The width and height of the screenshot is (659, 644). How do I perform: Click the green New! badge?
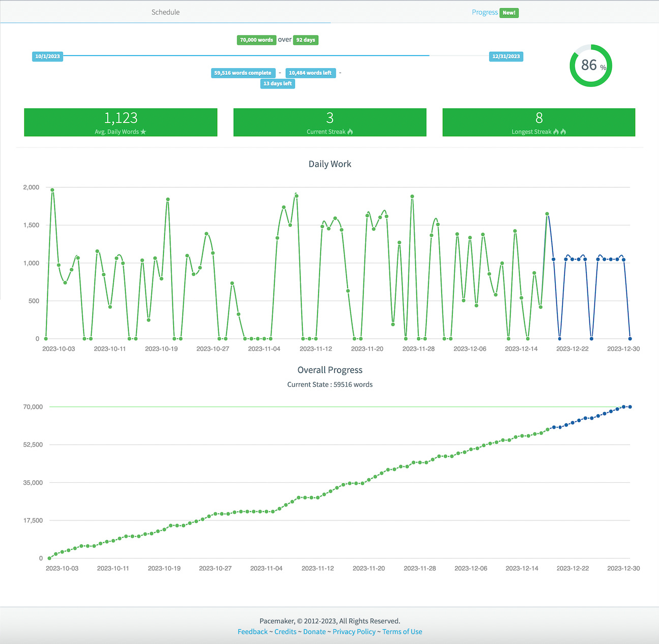509,12
